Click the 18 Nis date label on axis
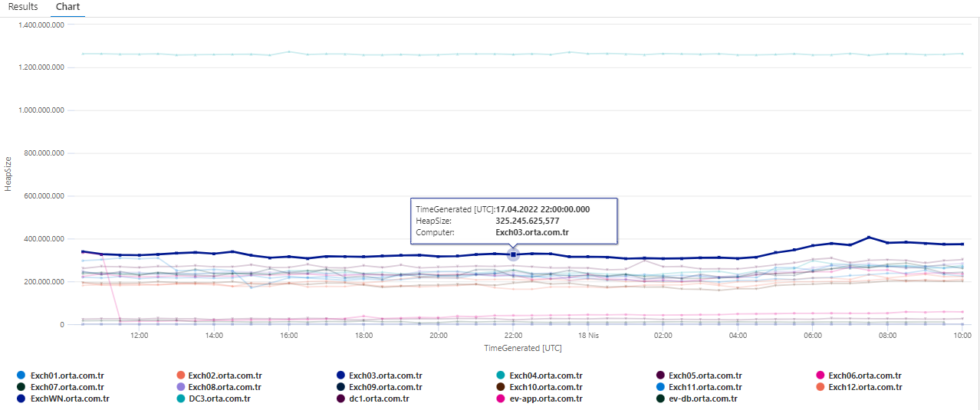This screenshot has width=980, height=410. (588, 336)
